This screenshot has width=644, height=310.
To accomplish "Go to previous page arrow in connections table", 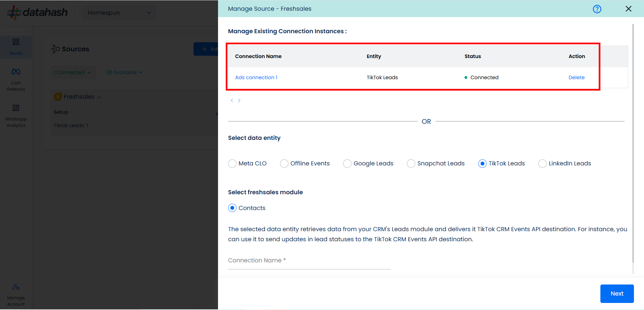I will click(232, 100).
